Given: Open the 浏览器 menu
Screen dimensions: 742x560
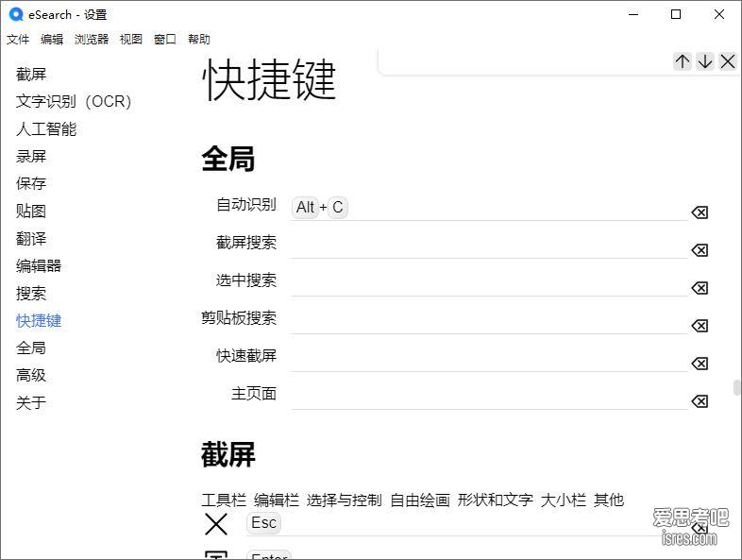Looking at the screenshot, I should tap(92, 40).
